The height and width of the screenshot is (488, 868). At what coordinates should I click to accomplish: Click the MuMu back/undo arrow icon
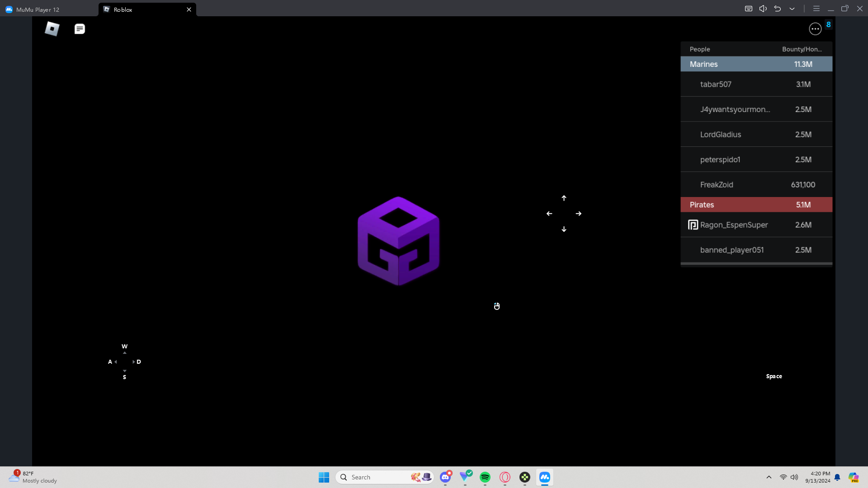(x=778, y=9)
